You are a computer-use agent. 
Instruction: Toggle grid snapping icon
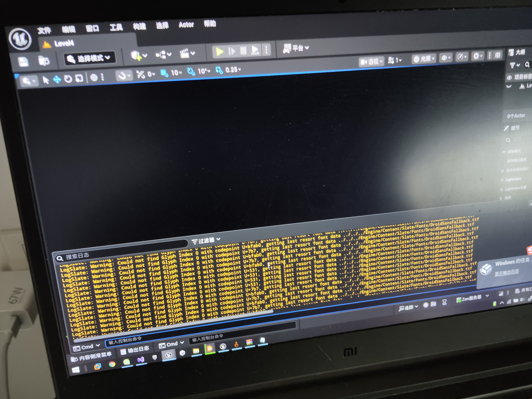(164, 73)
